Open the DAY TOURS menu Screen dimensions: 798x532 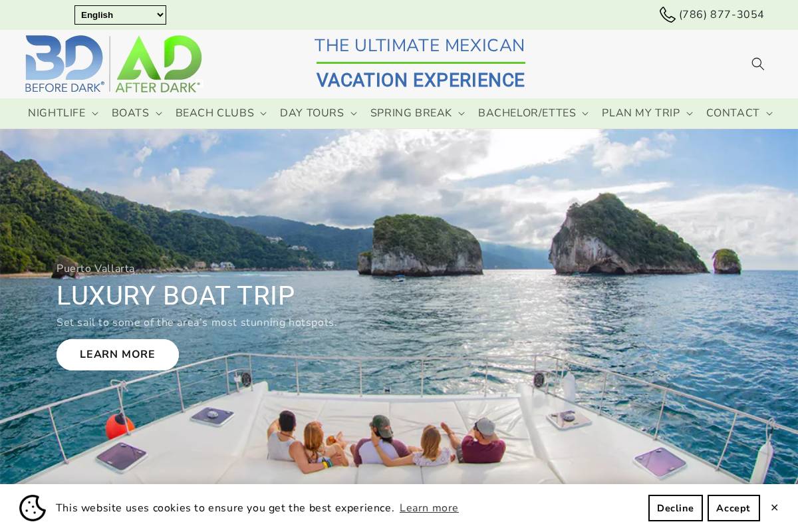pos(319,113)
